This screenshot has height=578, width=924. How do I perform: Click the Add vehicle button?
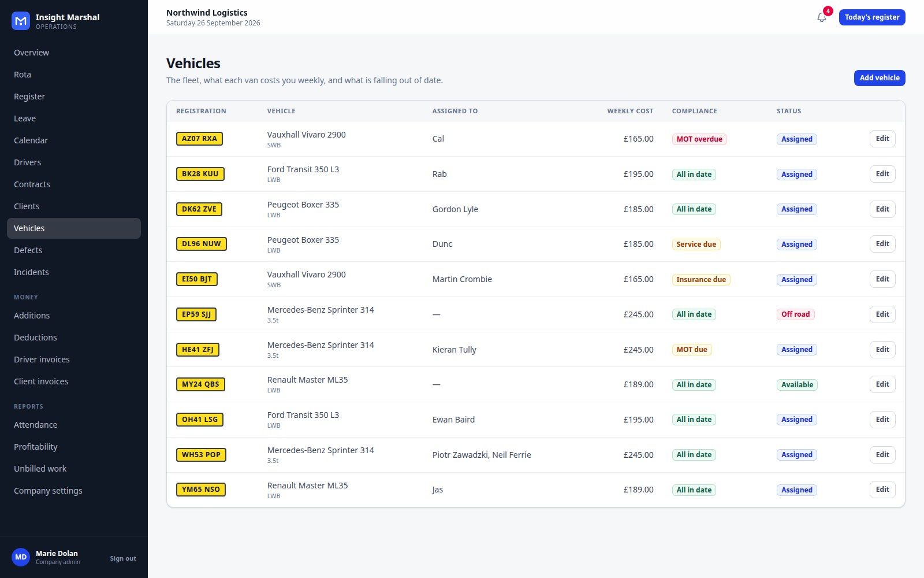tap(880, 78)
